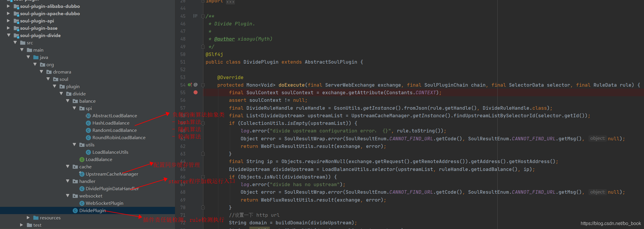Image resolution: width=644 pixels, height=229 pixels.
Task: Fold the if block at line 59
Action: coord(203,123)
